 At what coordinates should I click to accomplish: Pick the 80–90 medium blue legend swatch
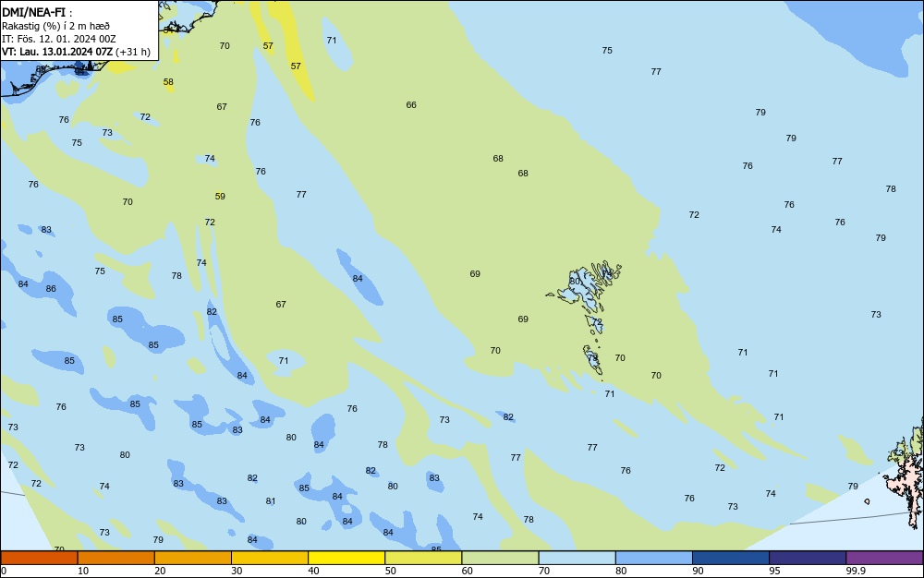(x=654, y=558)
